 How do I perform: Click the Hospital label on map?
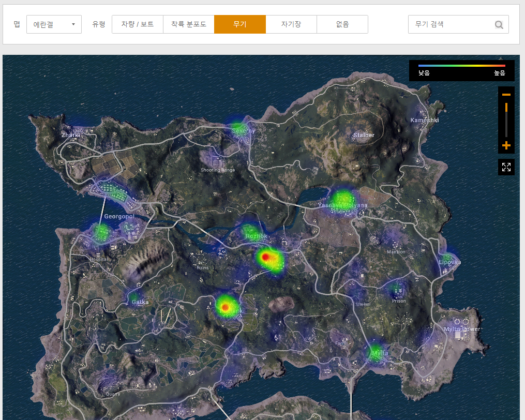point(99,259)
